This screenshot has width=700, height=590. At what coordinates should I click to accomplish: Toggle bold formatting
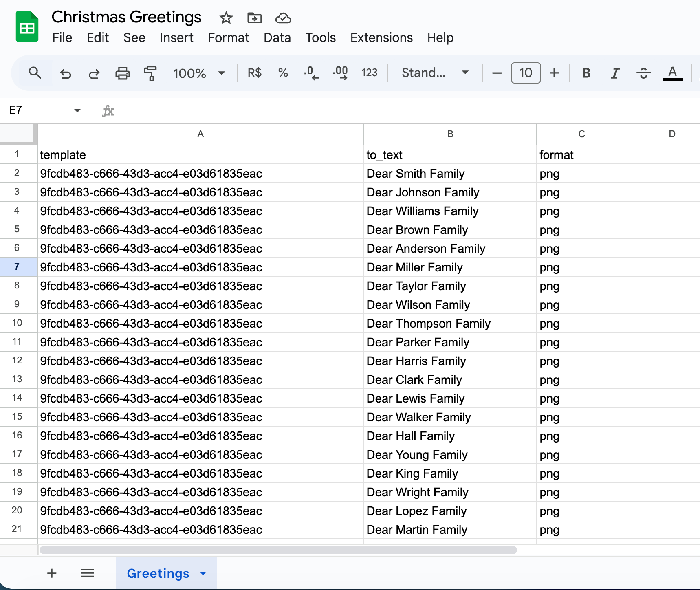(x=586, y=73)
